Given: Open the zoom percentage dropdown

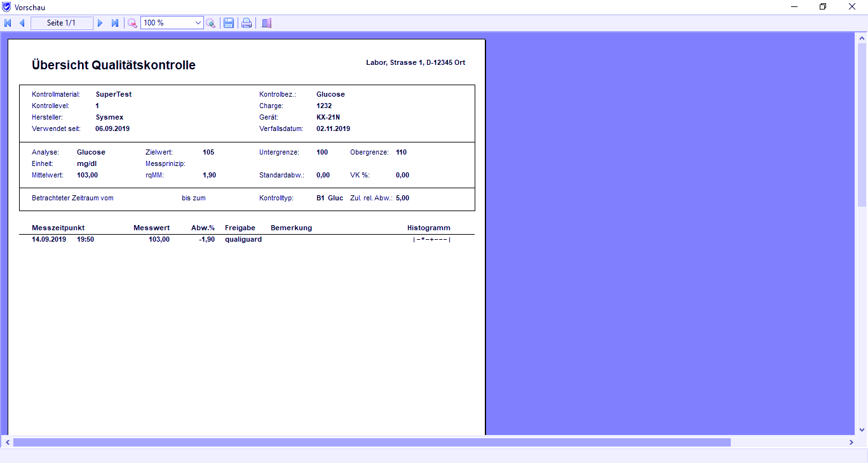Looking at the screenshot, I should (197, 22).
